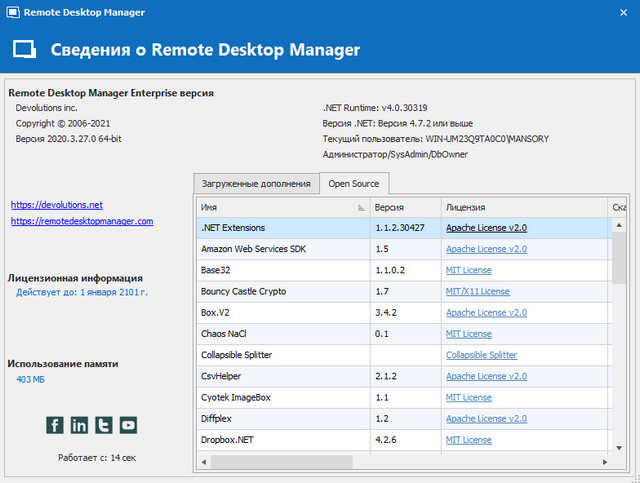Click the .NET Runtime: v4.0.30319 text
The height and width of the screenshot is (483, 640).
[x=375, y=108]
